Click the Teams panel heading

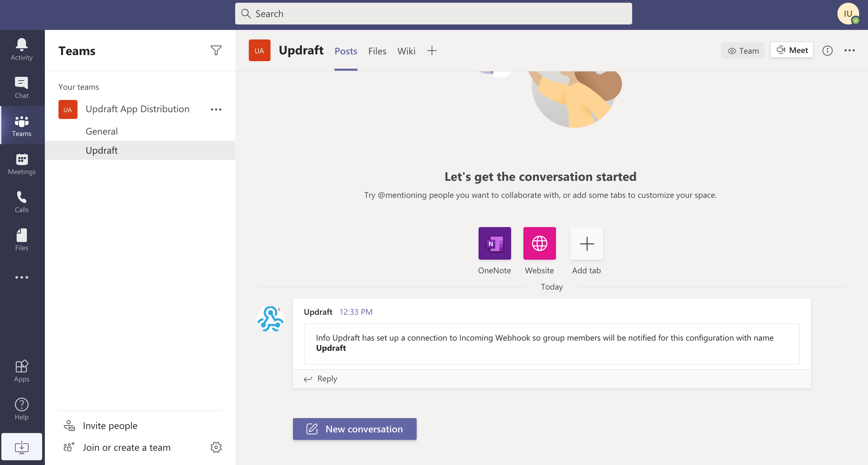77,51
